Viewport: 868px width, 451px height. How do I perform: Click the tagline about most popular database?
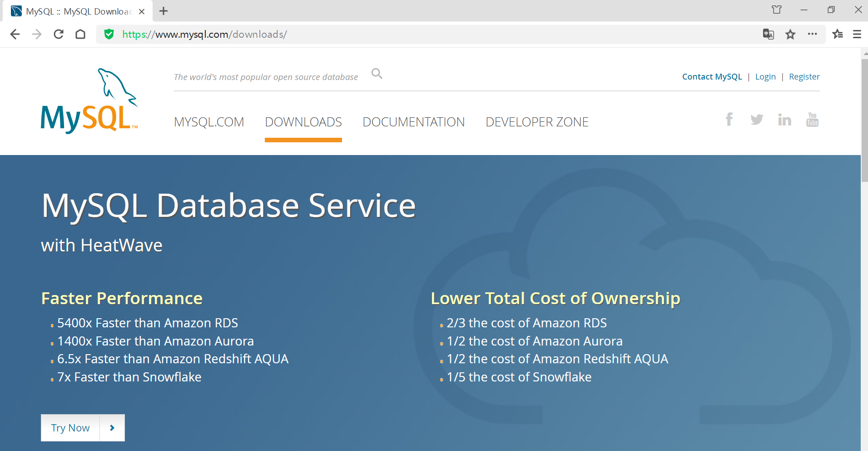click(266, 77)
